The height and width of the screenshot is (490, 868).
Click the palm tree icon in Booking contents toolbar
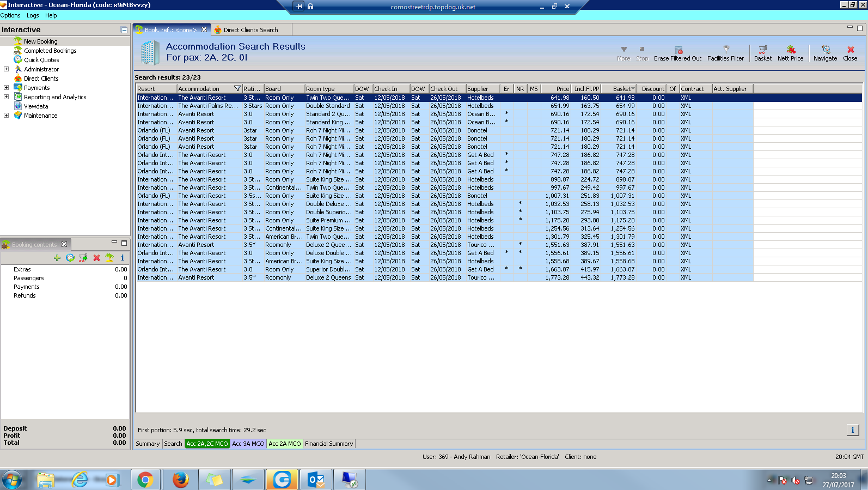(x=109, y=258)
